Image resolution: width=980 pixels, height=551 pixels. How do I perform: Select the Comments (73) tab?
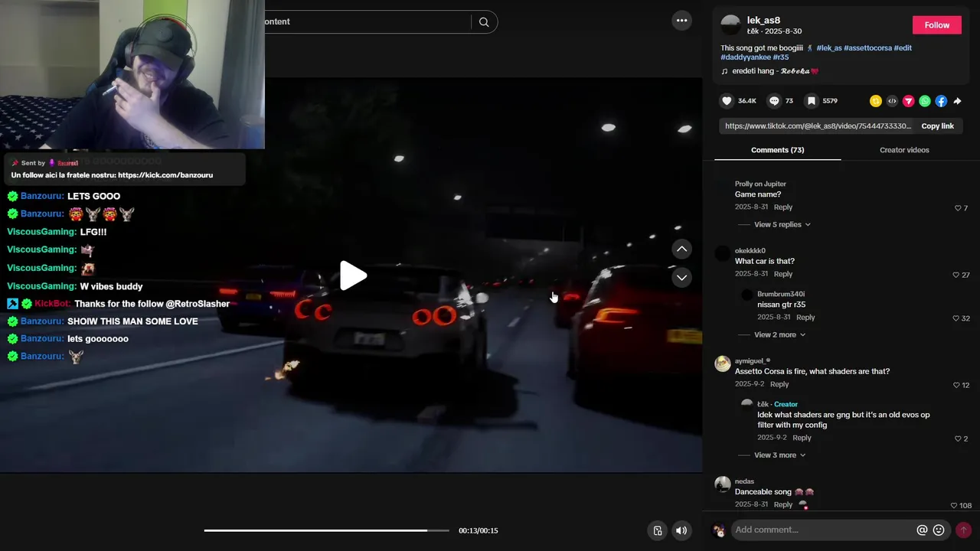777,150
